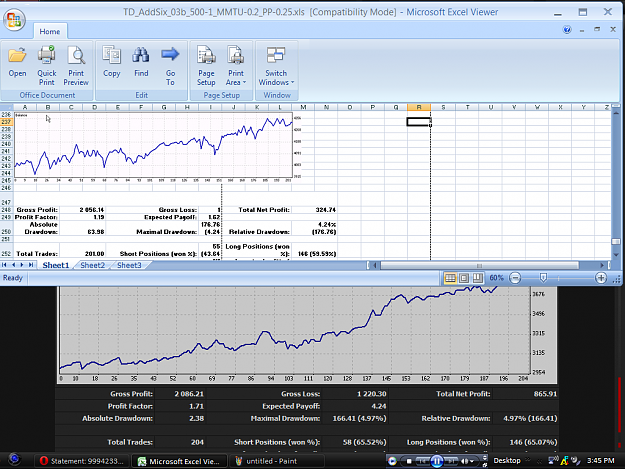625x469 pixels.
Task: Switch to Normal view in status bar
Action: pyautogui.click(x=450, y=278)
